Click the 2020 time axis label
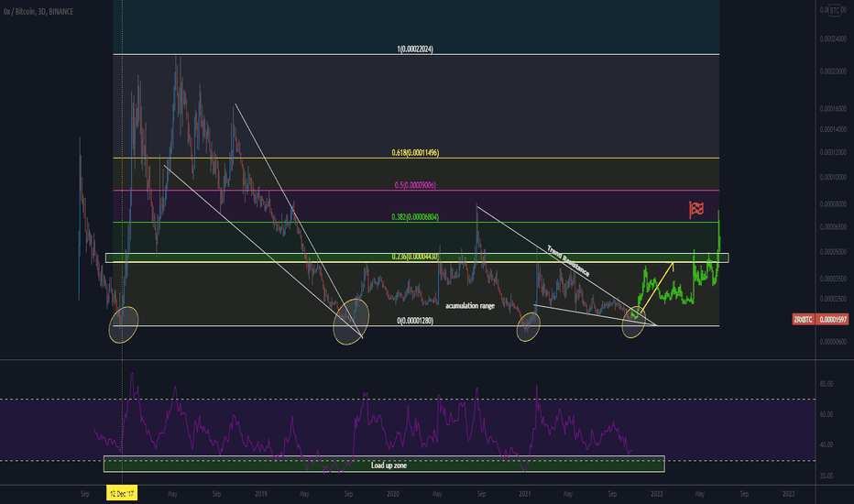Image resolution: width=854 pixels, height=504 pixels. coord(393,494)
